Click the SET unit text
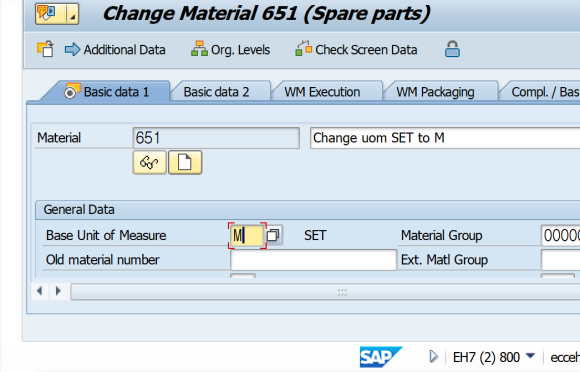 315,235
